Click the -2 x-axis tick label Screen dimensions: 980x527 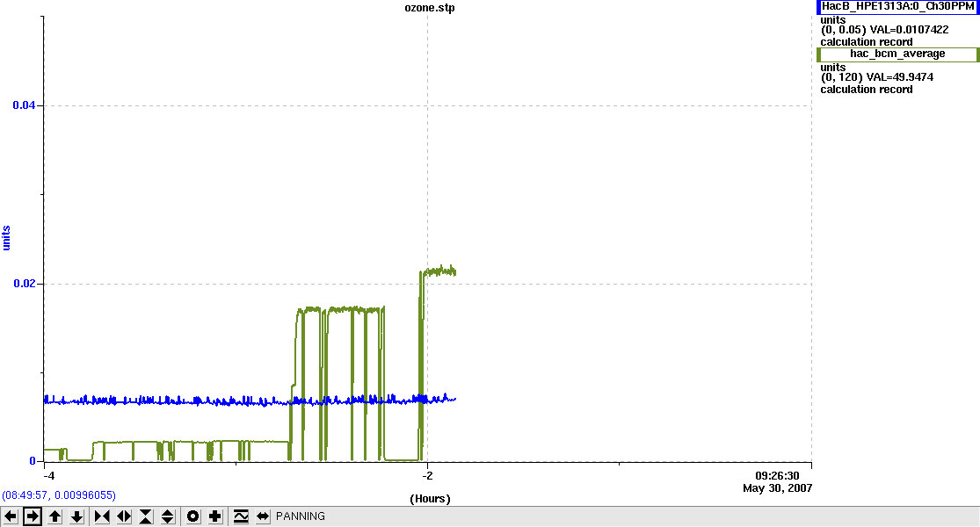pos(427,476)
